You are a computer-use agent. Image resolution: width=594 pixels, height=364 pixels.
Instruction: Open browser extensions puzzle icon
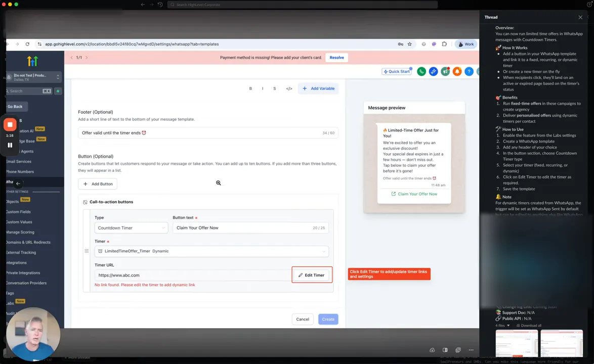(x=444, y=44)
